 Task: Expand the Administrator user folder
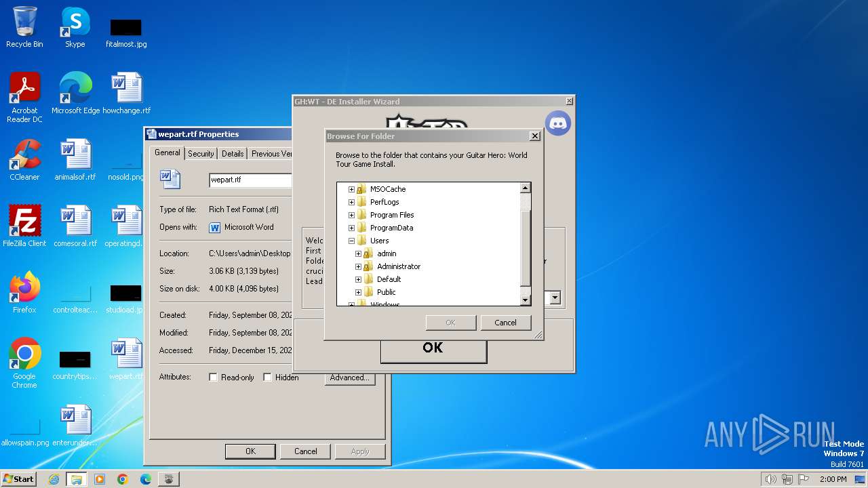[x=358, y=266]
